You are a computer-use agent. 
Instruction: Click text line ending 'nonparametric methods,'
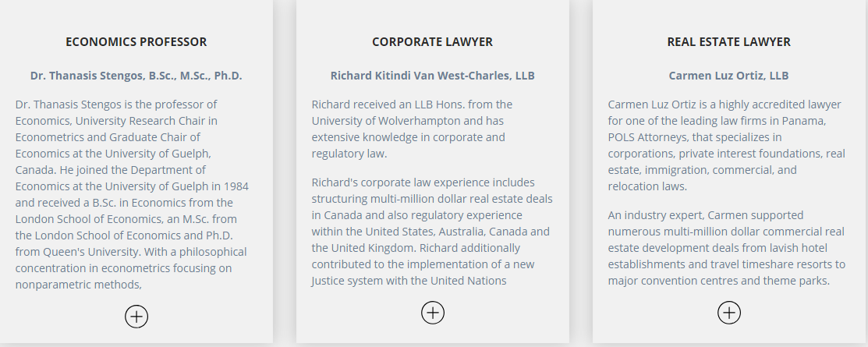click(x=79, y=285)
